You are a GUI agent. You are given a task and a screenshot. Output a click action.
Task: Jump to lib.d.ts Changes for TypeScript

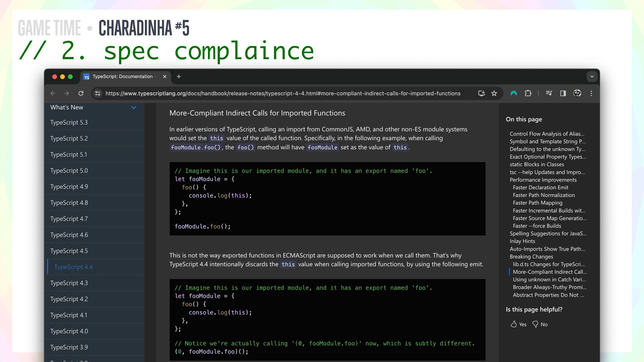(548, 265)
